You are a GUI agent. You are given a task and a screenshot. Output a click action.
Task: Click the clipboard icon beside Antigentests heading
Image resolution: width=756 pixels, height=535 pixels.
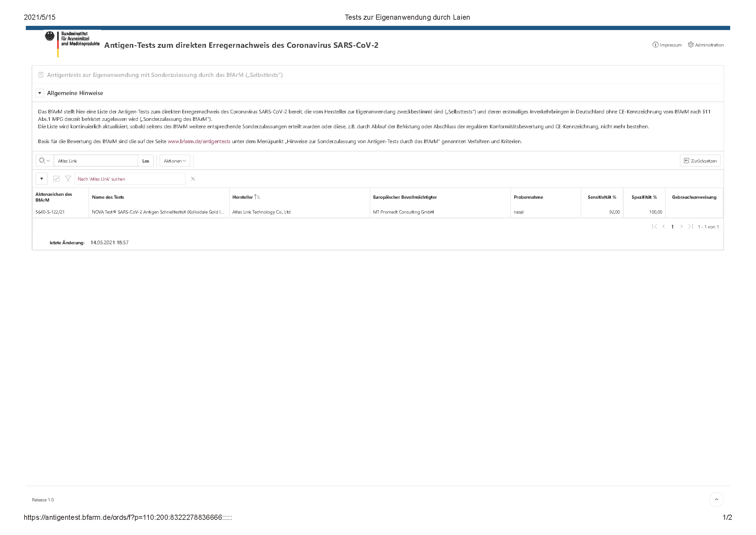(41, 75)
